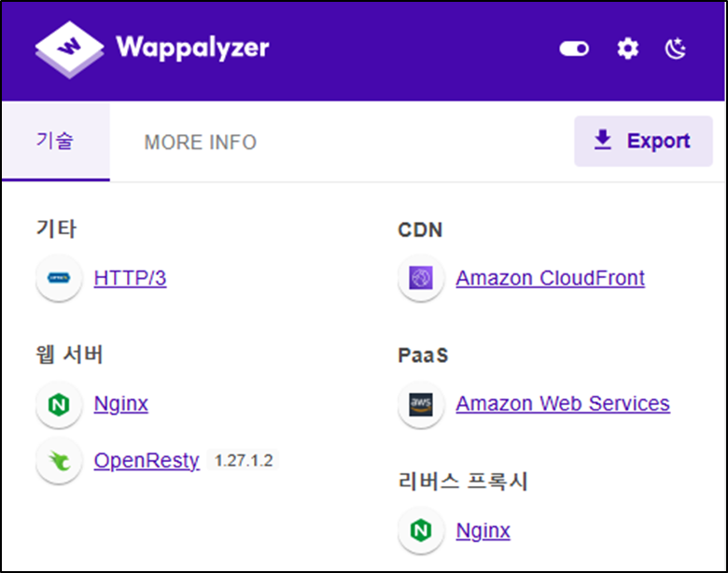Open settings via the gear icon
The height and width of the screenshot is (573, 728).
pos(628,49)
